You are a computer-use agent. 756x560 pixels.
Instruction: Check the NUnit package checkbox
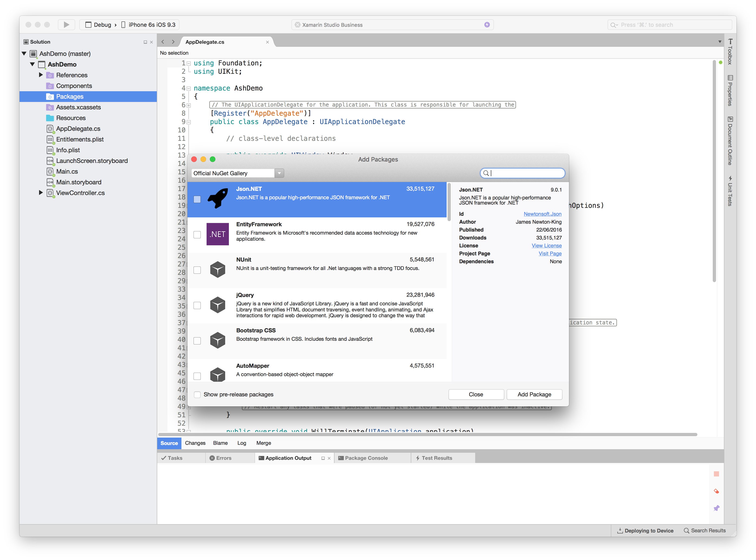tap(197, 270)
